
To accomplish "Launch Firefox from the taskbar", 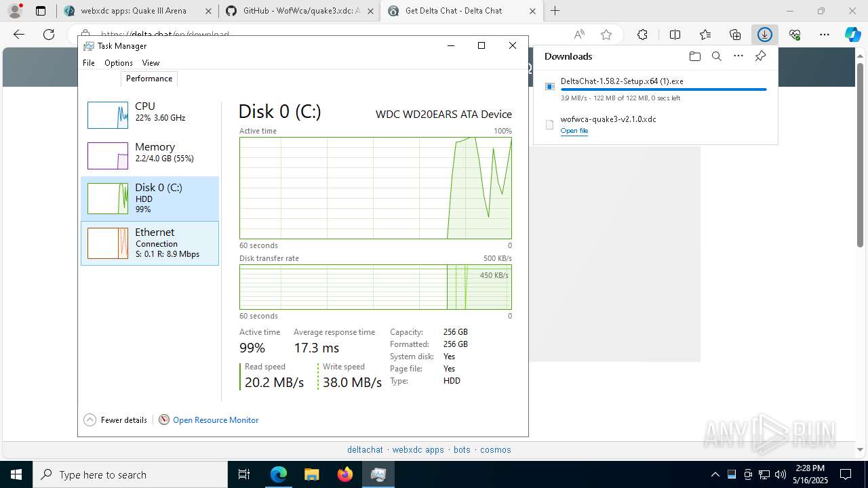I will (344, 474).
